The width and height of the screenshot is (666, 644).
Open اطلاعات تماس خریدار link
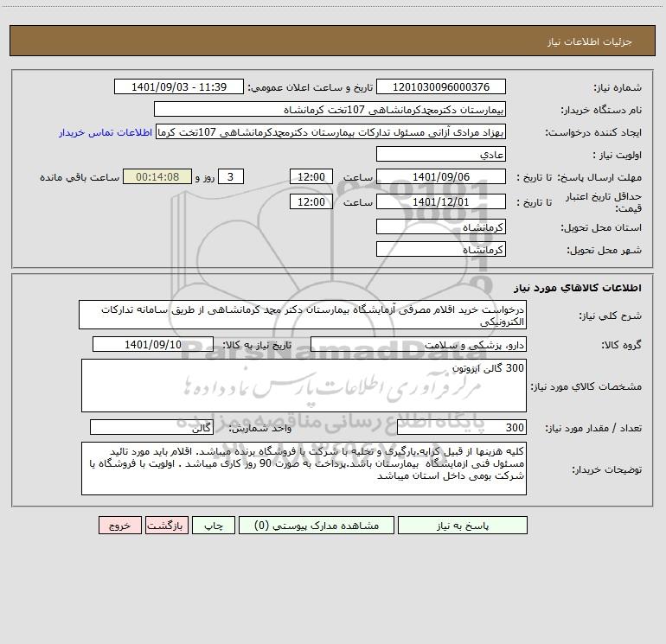pos(106,132)
